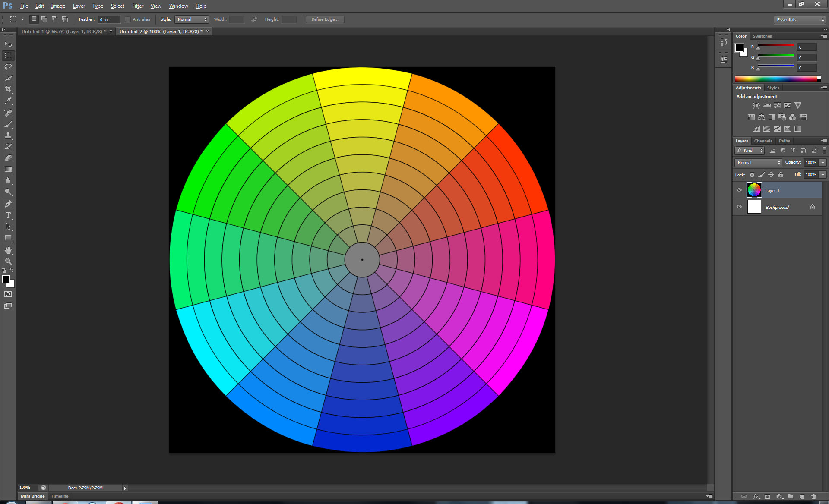The width and height of the screenshot is (829, 504).
Task: Toggle lock on Background layer
Action: click(813, 207)
